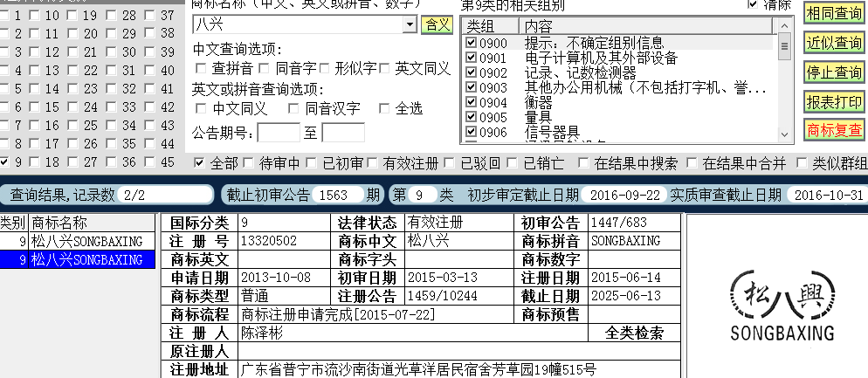868x378 pixels.
Task: Check class 45 checkbox
Action: [150, 162]
